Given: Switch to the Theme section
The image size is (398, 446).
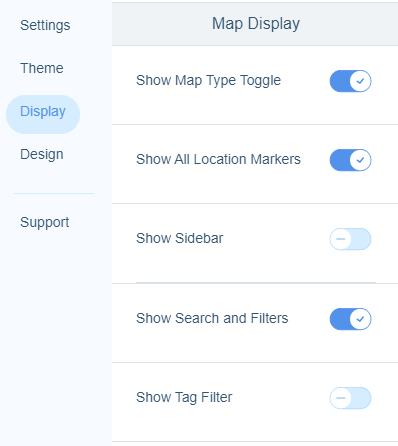Looking at the screenshot, I should point(42,68).
